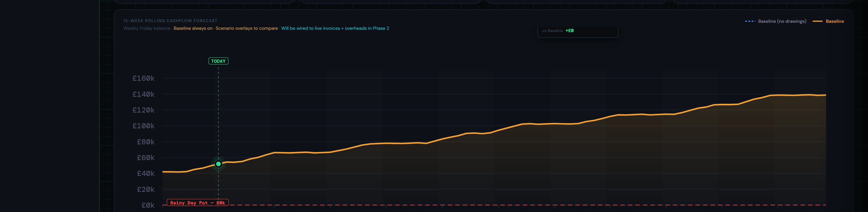The width and height of the screenshot is (868, 212).
Task: Click the £60k axis label
Action: (x=146, y=158)
